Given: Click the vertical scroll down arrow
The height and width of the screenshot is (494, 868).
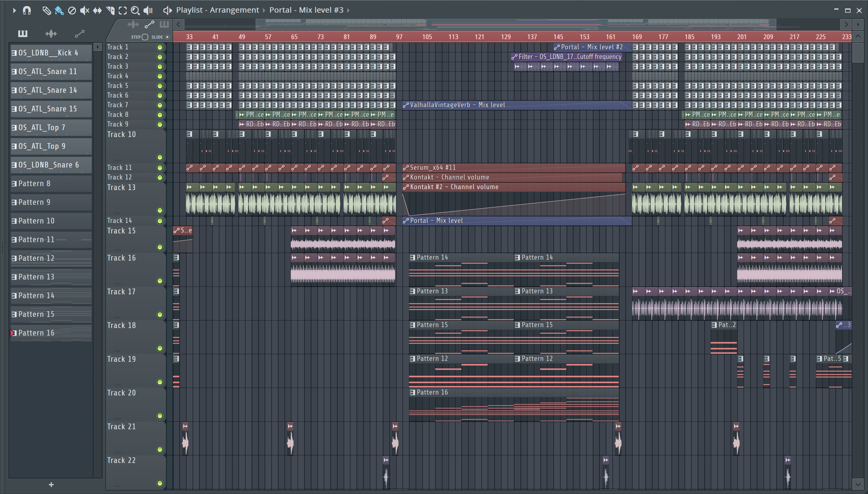Looking at the screenshot, I should tap(858, 484).
